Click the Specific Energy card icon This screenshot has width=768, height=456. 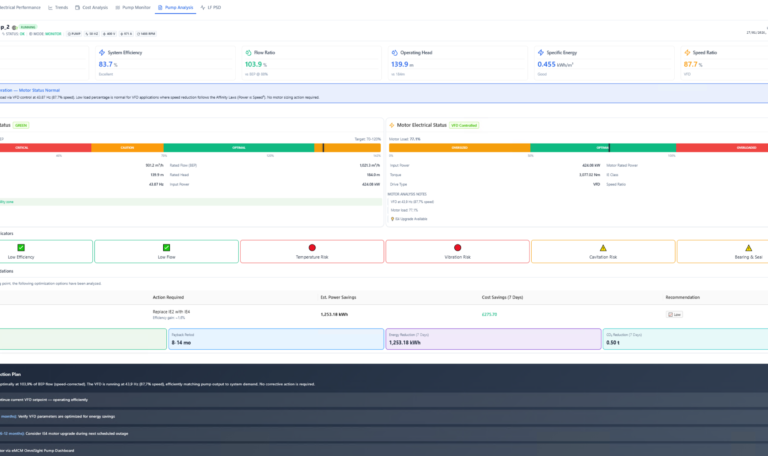pos(541,52)
